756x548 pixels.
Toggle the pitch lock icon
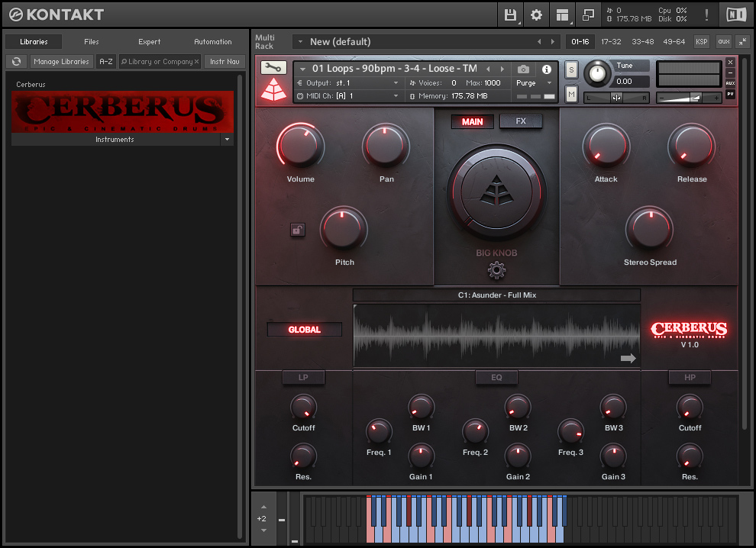(x=298, y=230)
